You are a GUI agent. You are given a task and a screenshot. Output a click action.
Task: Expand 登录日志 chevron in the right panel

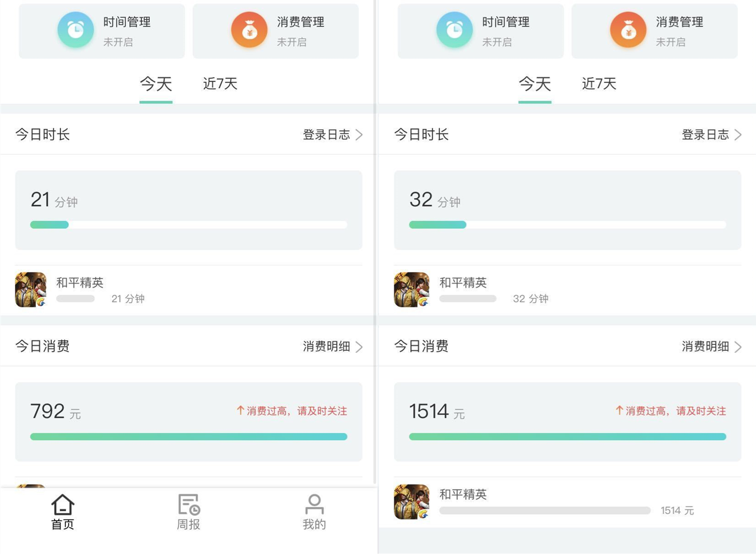point(738,135)
